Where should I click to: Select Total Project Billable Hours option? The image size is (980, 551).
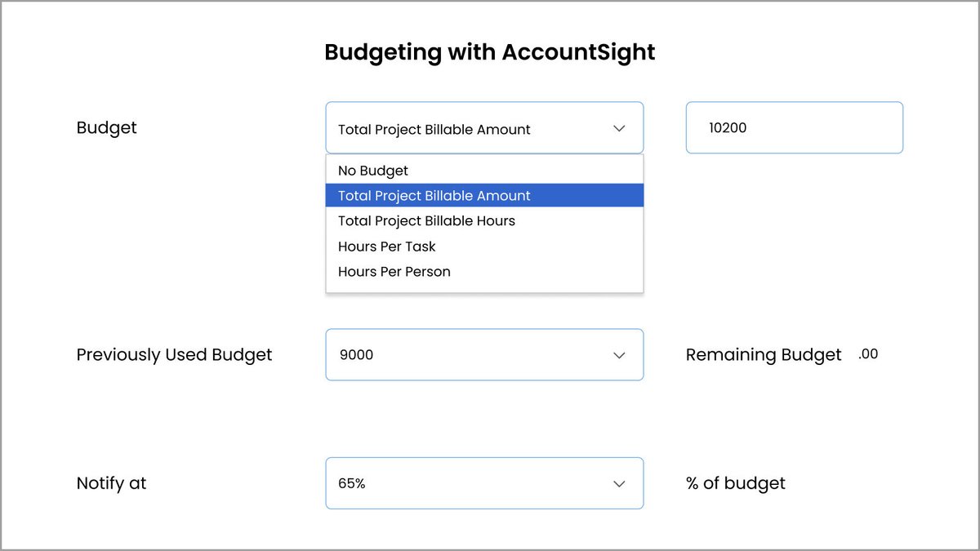[484, 220]
